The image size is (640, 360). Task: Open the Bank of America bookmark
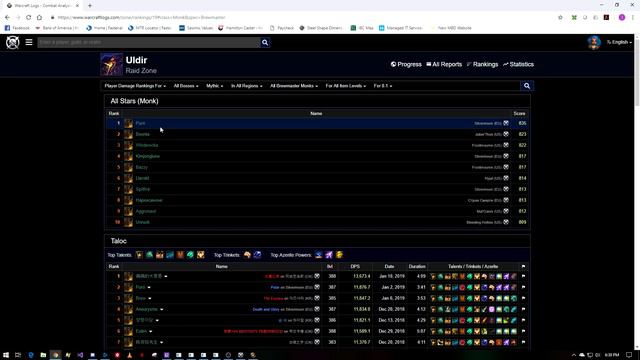click(57, 28)
